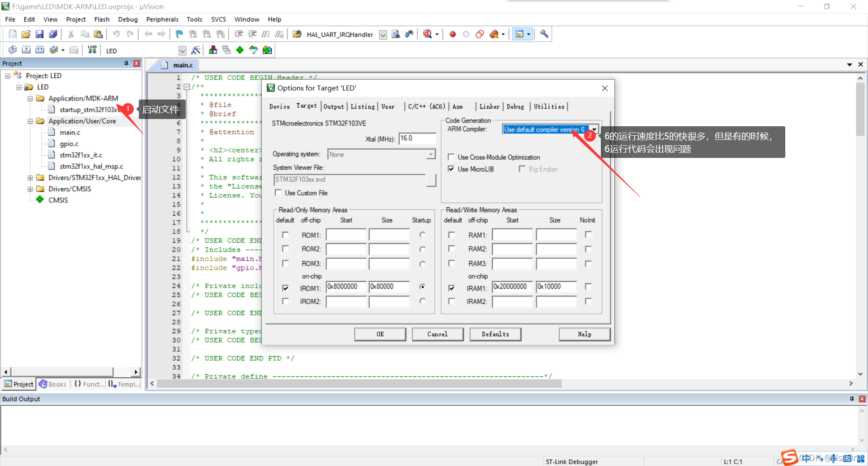Click the Start/Stop Debug Session icon
Screen dimensions: 868x466
coord(427,34)
